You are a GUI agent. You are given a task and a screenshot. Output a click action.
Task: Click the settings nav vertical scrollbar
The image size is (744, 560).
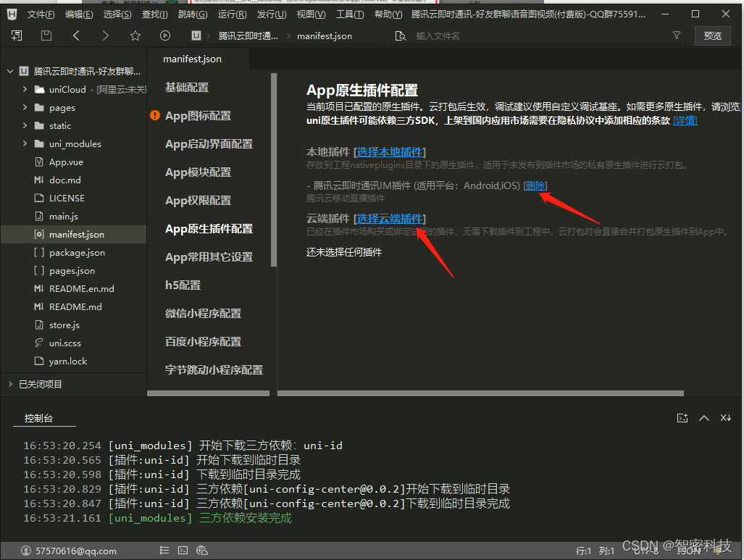pyautogui.click(x=273, y=170)
